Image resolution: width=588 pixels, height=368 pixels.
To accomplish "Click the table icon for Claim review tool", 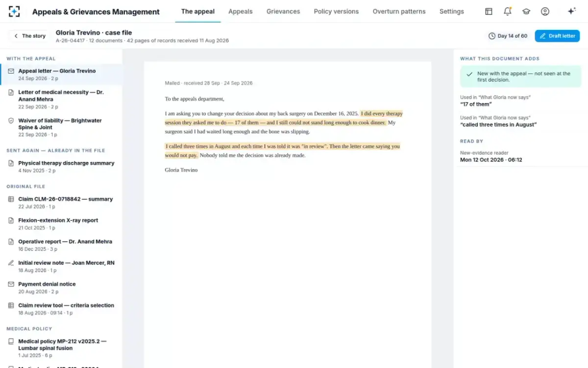I will 11,305.
